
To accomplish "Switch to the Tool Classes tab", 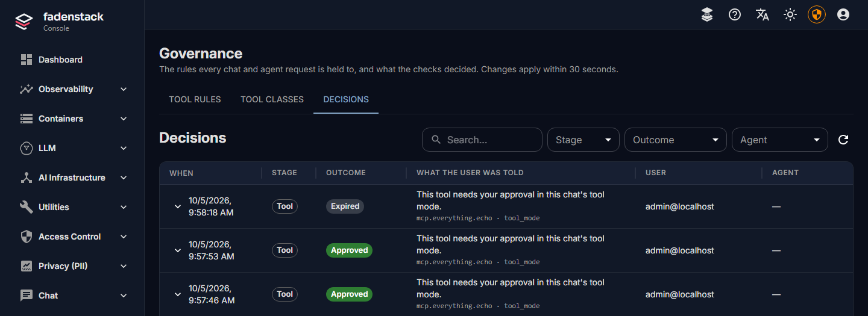I will (x=272, y=99).
